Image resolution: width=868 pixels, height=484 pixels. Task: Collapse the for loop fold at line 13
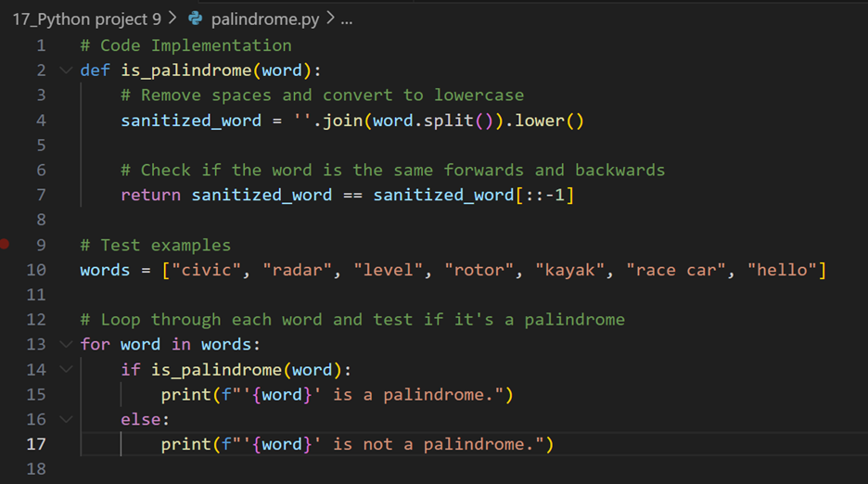66,344
